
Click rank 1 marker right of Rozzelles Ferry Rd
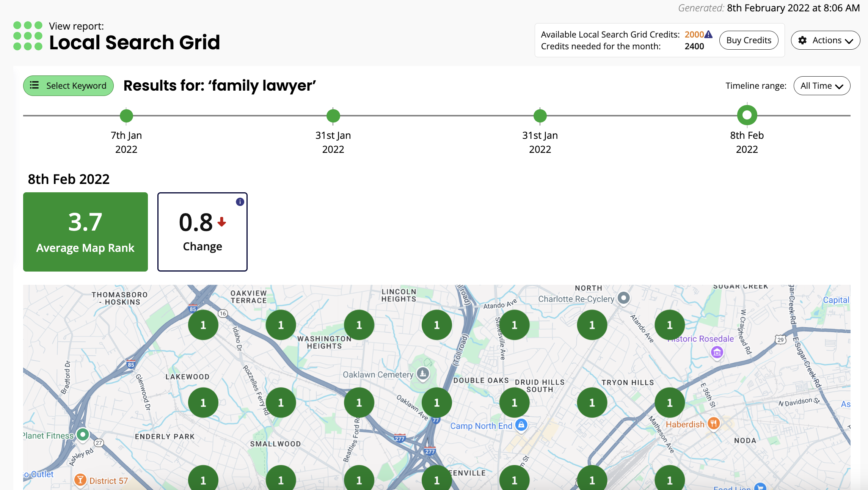click(281, 403)
